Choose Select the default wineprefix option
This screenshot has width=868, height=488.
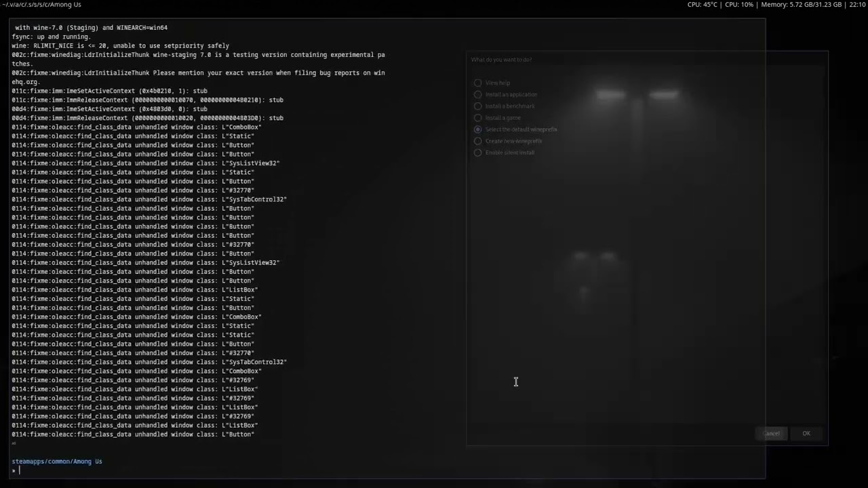pyautogui.click(x=478, y=129)
